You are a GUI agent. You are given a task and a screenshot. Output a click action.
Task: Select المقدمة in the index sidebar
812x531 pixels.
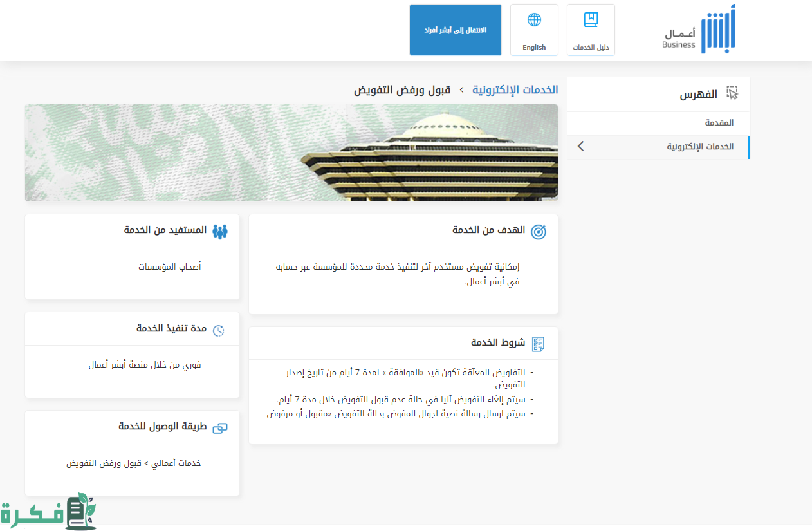[x=719, y=123]
